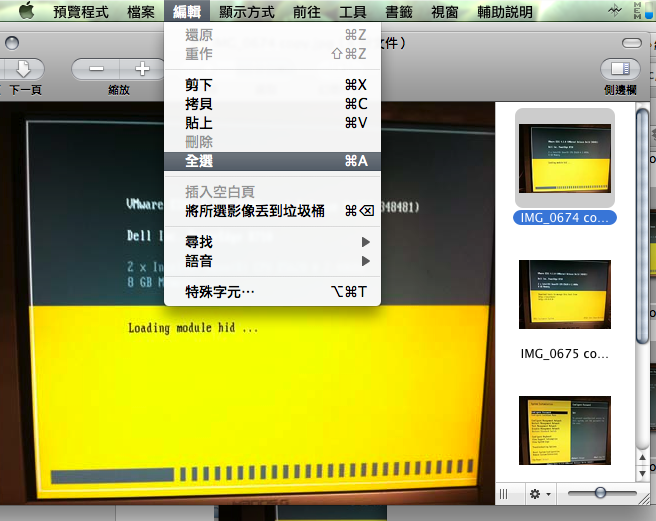The height and width of the screenshot is (521, 656).
Task: Click the toolbar pill button in title bar
Action: [x=632, y=43]
